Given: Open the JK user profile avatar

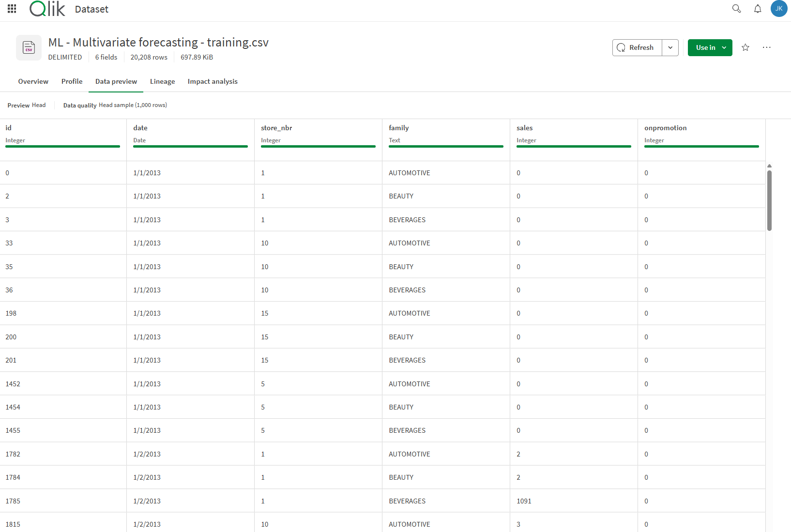Looking at the screenshot, I should point(778,9).
